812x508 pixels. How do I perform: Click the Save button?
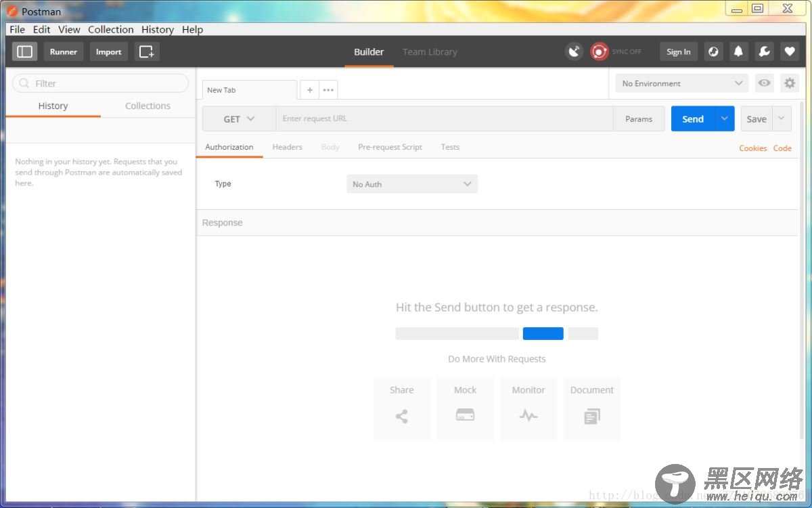(757, 119)
